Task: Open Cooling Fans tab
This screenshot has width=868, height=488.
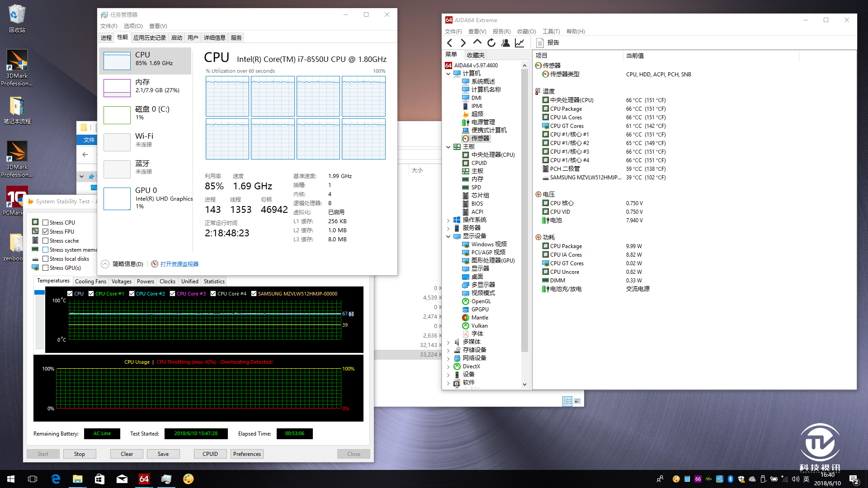Action: coord(90,281)
